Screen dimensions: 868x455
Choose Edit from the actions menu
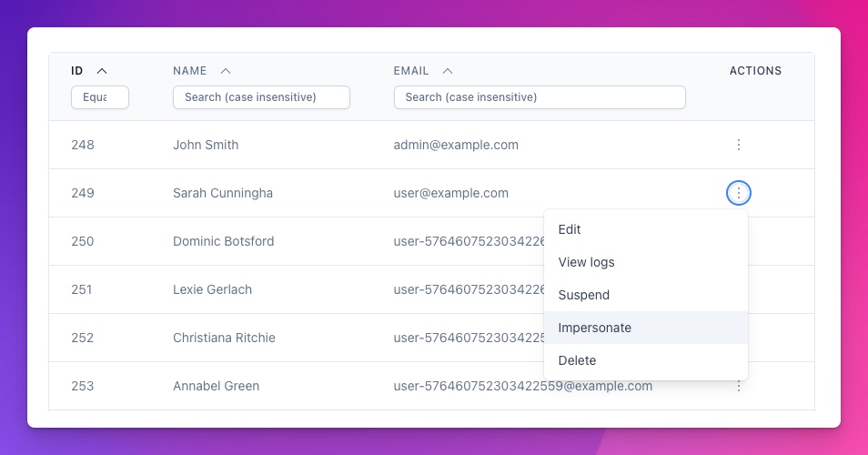pos(570,229)
